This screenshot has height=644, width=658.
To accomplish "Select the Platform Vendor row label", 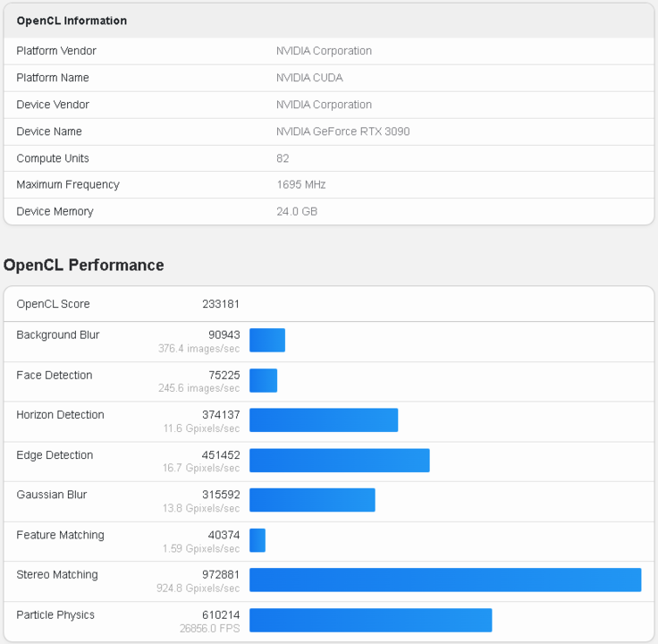I will tap(56, 51).
